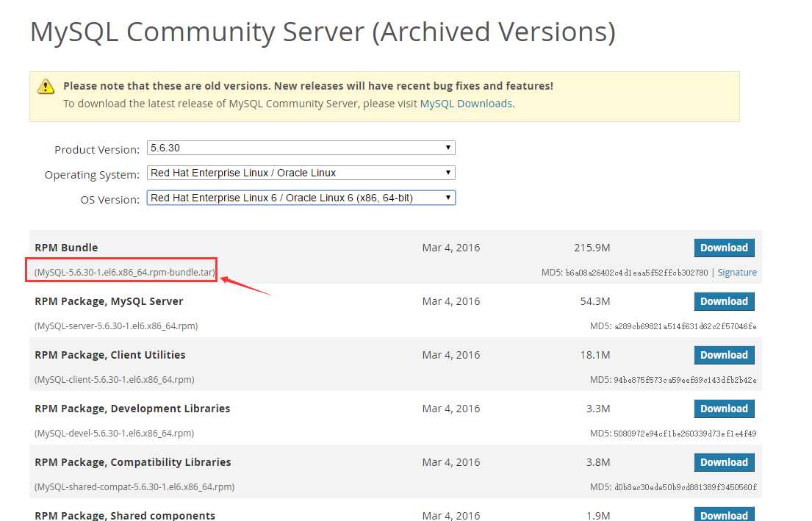Click the Product Version label
Image resolution: width=812 pixels, height=521 pixels.
97,150
